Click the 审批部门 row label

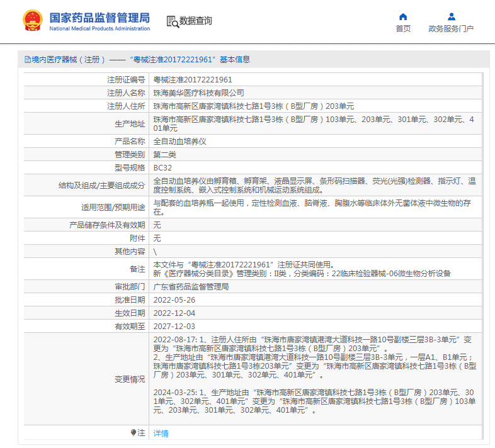click(130, 286)
